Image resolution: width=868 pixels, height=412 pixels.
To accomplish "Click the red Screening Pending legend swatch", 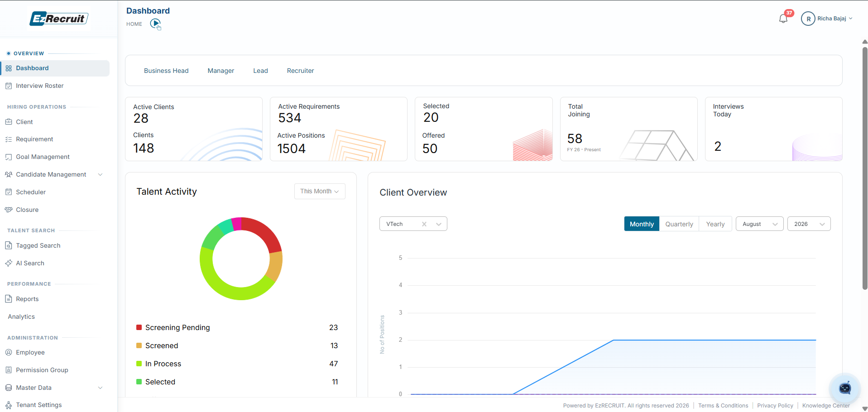I will coord(139,327).
